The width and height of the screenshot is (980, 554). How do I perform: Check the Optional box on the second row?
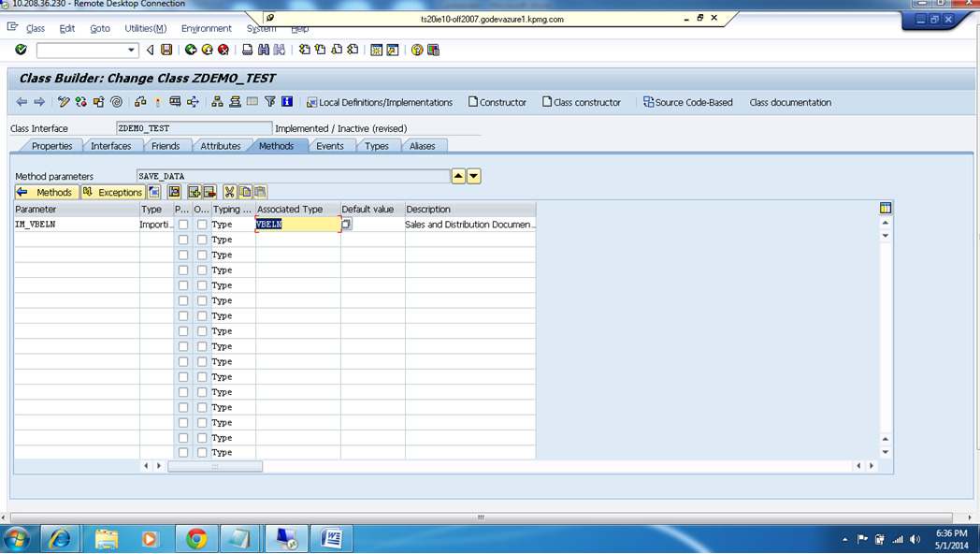(201, 239)
